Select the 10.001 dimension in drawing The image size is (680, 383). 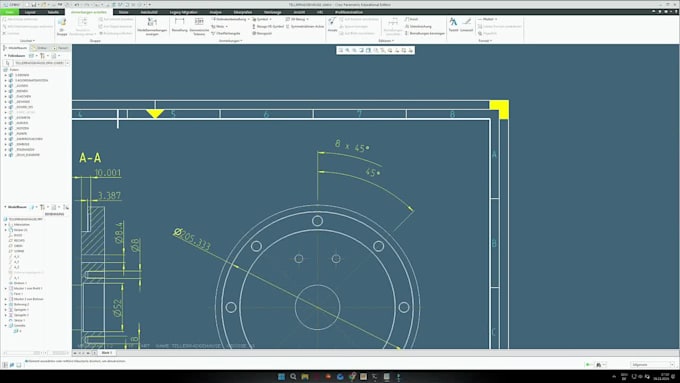click(x=108, y=173)
